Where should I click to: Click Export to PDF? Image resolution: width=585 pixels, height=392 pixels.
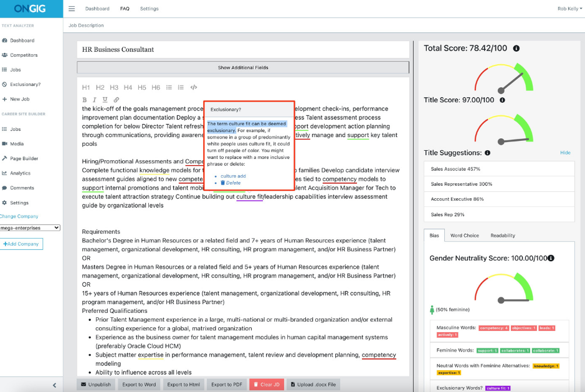(x=227, y=385)
